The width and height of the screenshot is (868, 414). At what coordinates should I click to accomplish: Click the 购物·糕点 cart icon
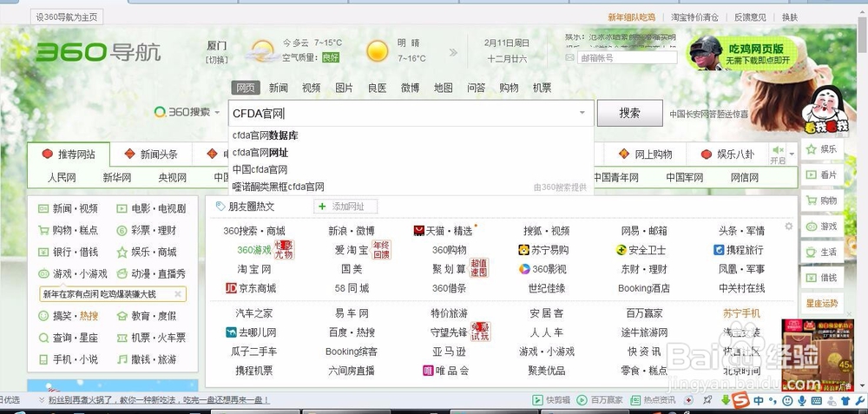(43, 230)
